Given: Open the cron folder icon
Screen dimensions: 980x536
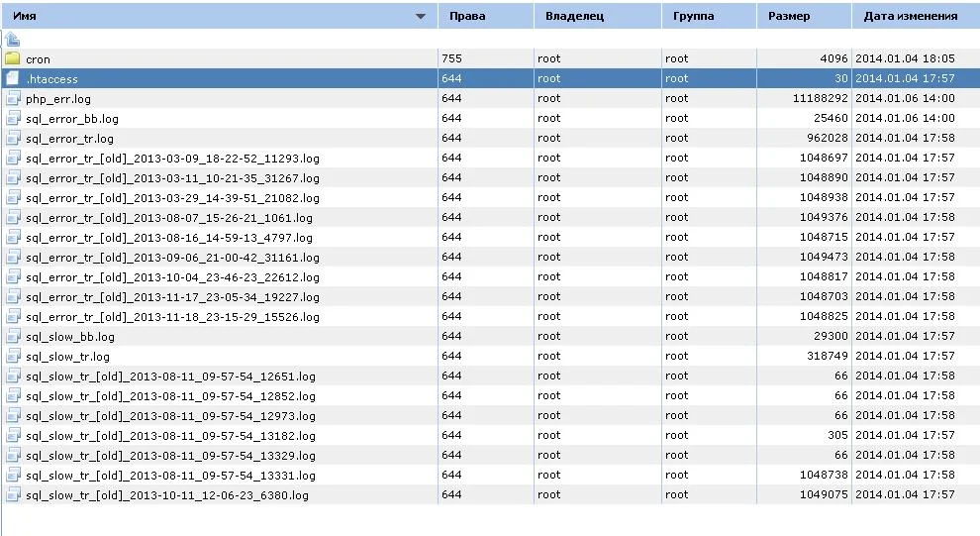Looking at the screenshot, I should point(13,58).
